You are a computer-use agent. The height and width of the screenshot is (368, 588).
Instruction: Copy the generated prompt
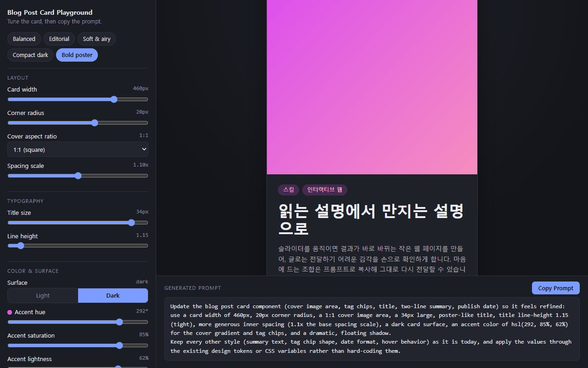(x=556, y=288)
